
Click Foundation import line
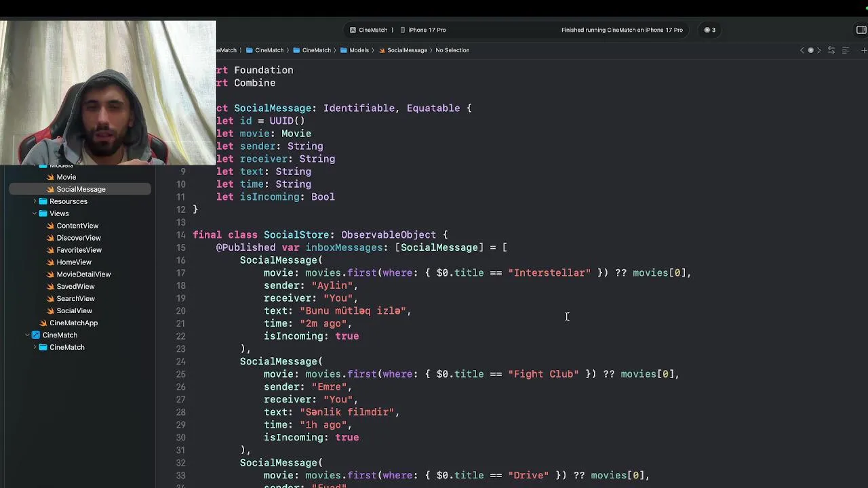coord(255,70)
